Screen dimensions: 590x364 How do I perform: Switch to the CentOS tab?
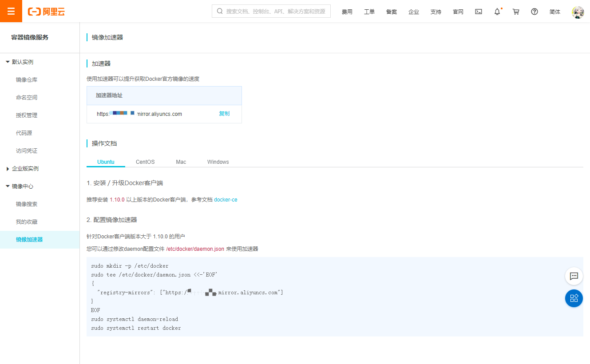145,162
